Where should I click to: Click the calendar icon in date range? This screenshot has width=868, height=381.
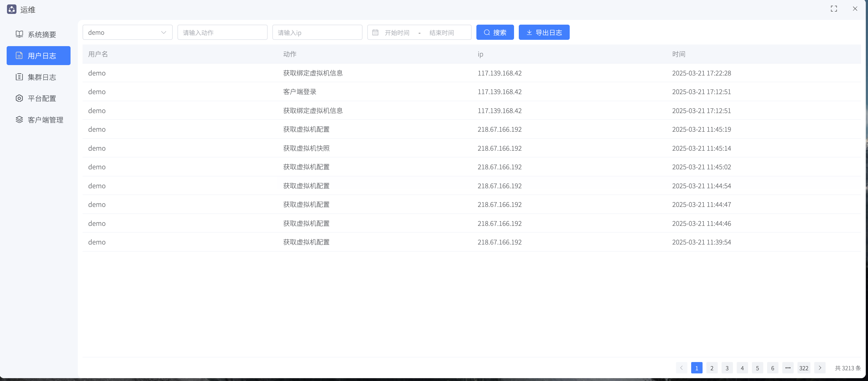point(375,32)
